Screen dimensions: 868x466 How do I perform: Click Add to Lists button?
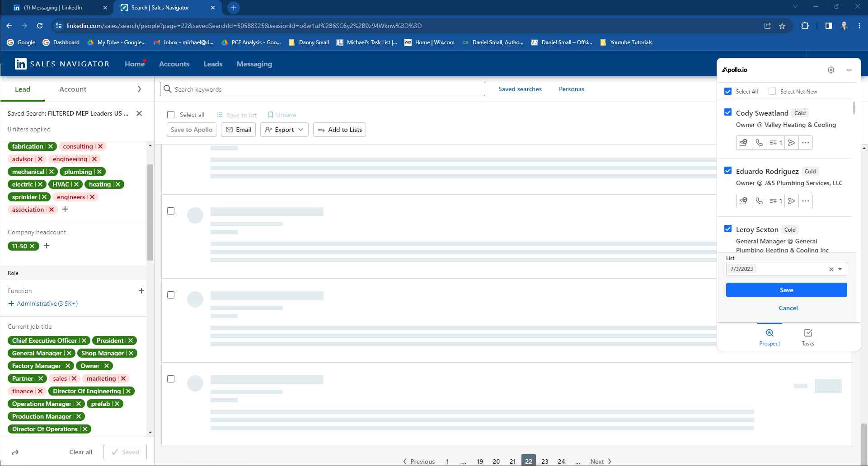click(339, 130)
